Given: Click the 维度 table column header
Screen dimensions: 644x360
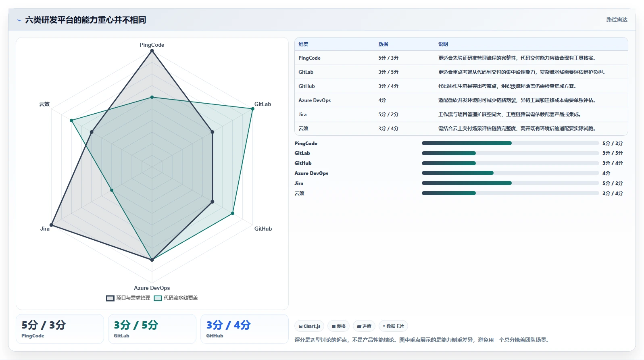Looking at the screenshot, I should [x=303, y=44].
